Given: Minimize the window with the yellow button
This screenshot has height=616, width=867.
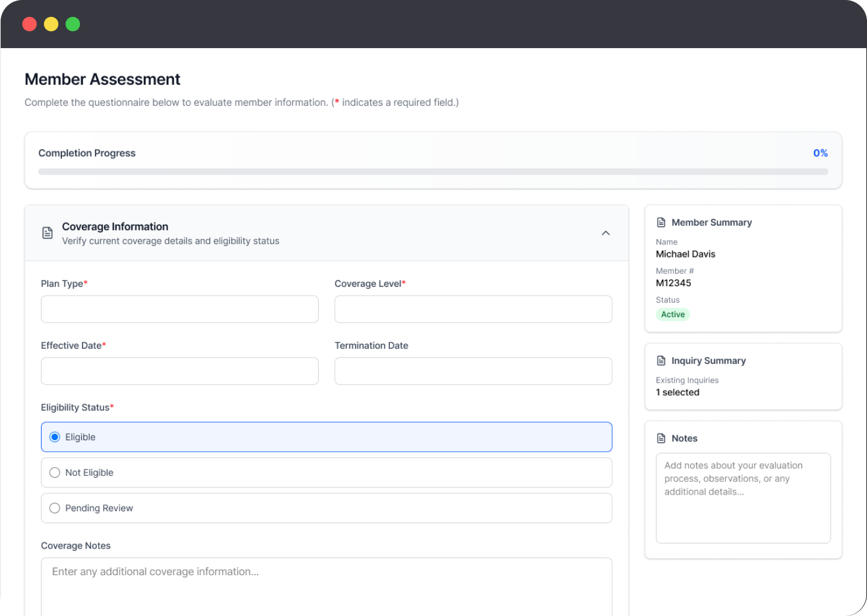Looking at the screenshot, I should point(51,24).
